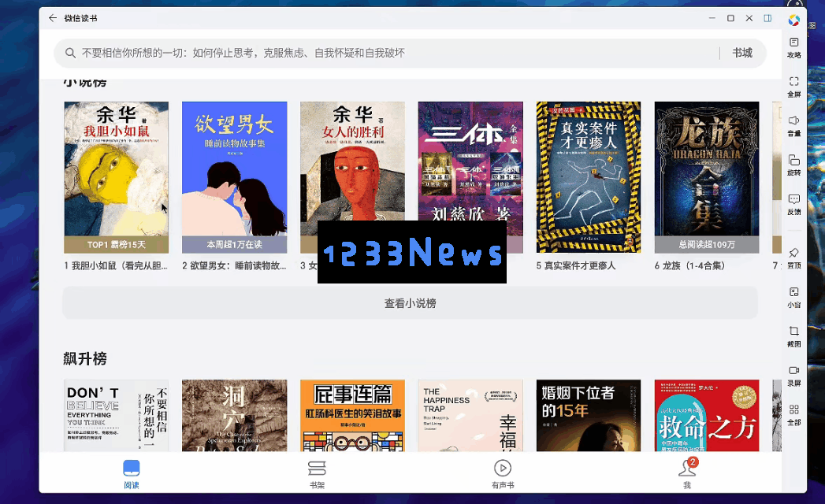Switch to the 书架 bookshelf tab
This screenshot has height=504, width=825.
317,473
